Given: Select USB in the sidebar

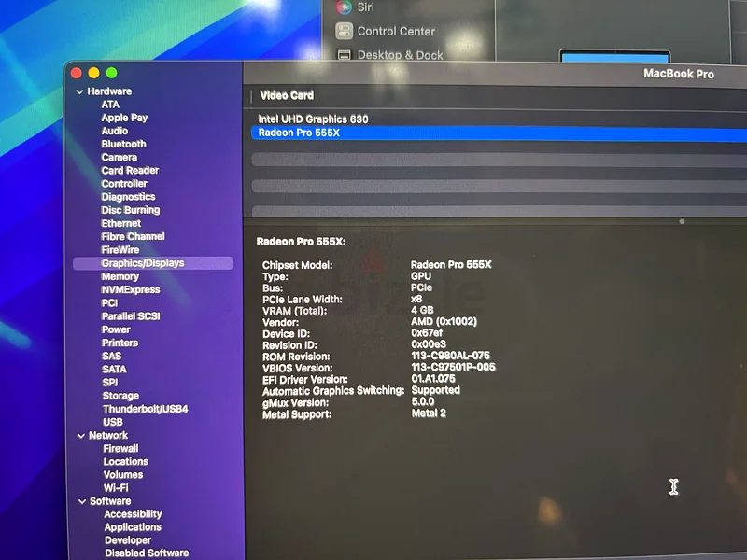Looking at the screenshot, I should pyautogui.click(x=112, y=423).
